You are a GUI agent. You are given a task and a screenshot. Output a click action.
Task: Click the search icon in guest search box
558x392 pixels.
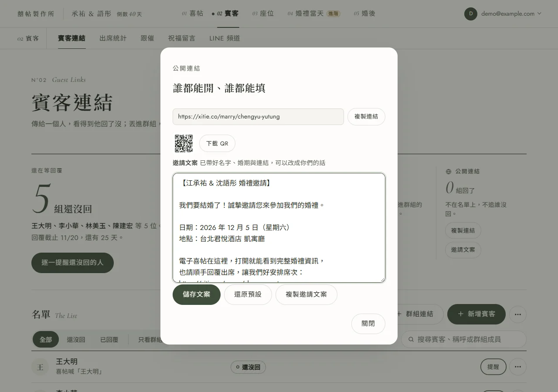tap(410, 339)
